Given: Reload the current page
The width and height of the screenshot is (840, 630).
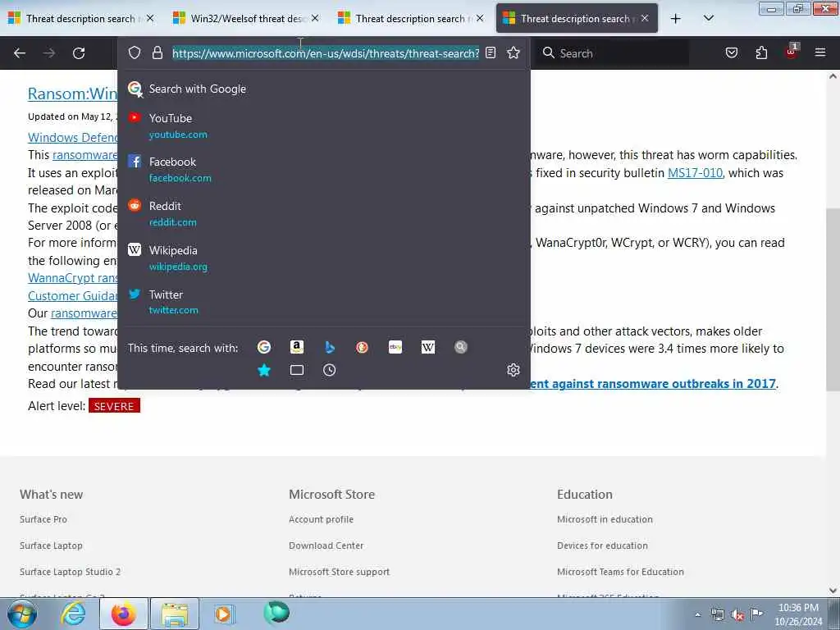Looking at the screenshot, I should [79, 53].
